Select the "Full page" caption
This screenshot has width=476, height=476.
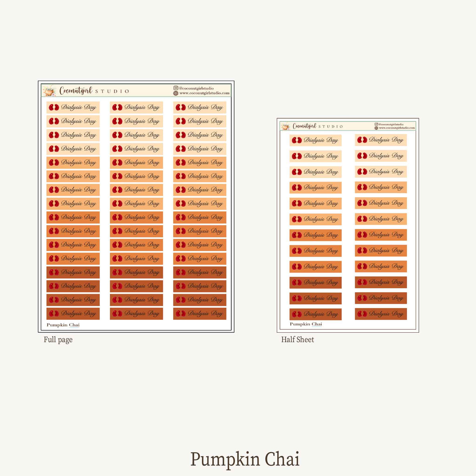click(x=58, y=340)
